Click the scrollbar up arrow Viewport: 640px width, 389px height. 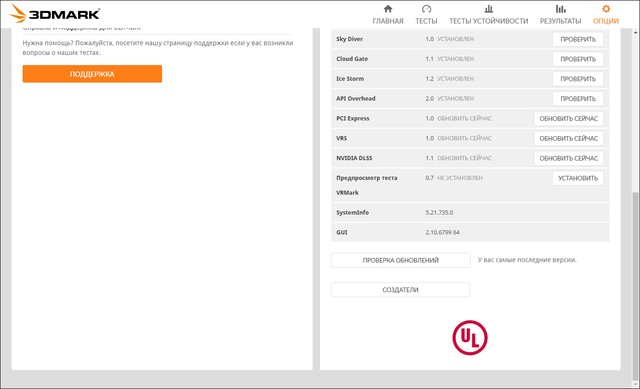click(x=636, y=31)
